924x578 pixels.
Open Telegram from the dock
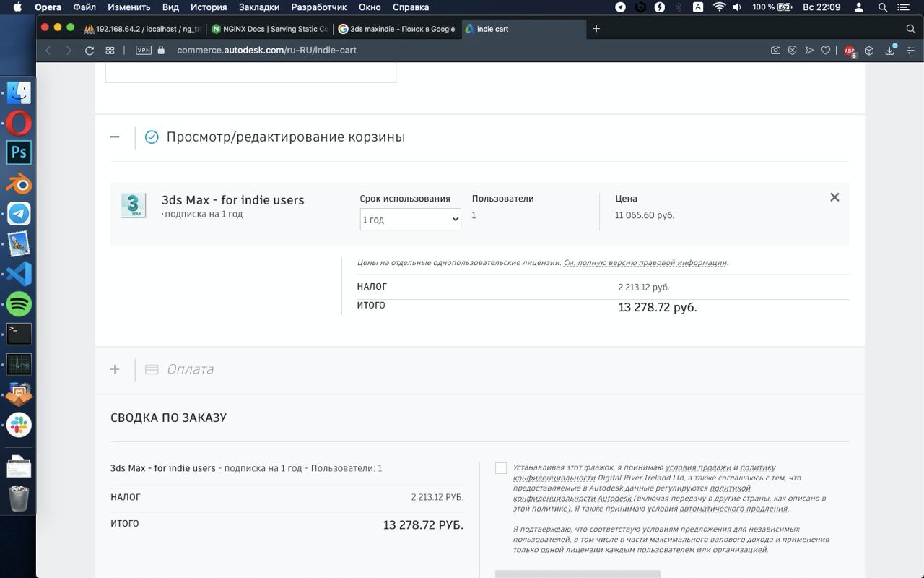tap(19, 214)
